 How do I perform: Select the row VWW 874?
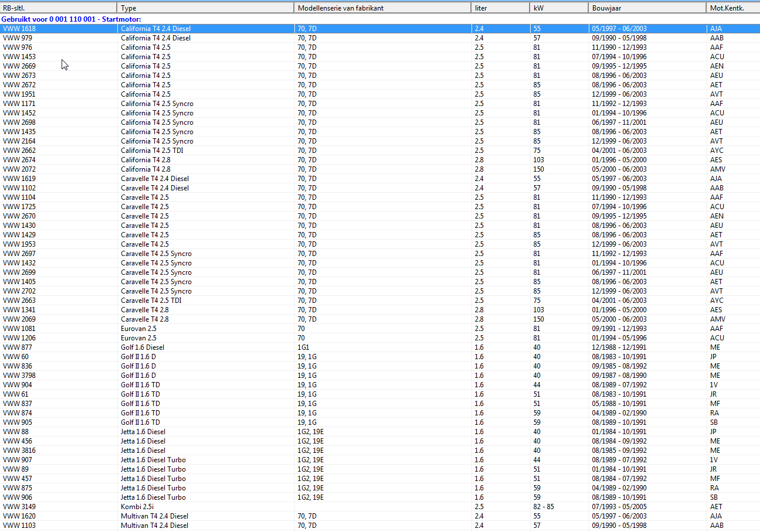point(380,413)
